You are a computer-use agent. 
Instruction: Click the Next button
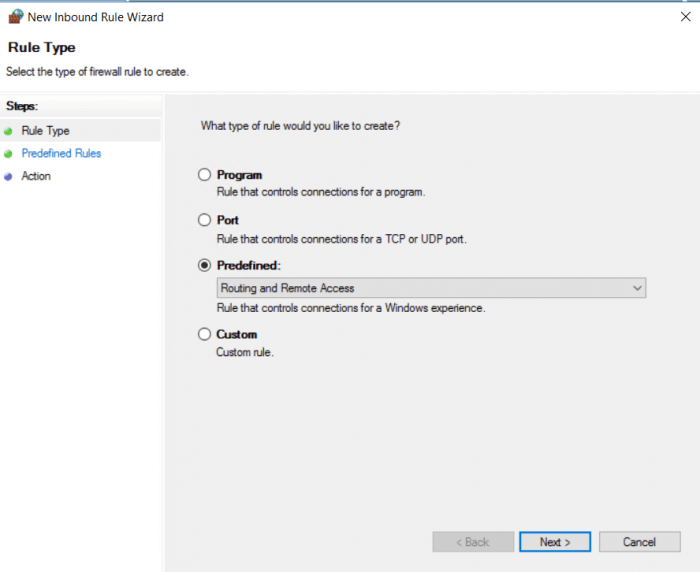555,542
